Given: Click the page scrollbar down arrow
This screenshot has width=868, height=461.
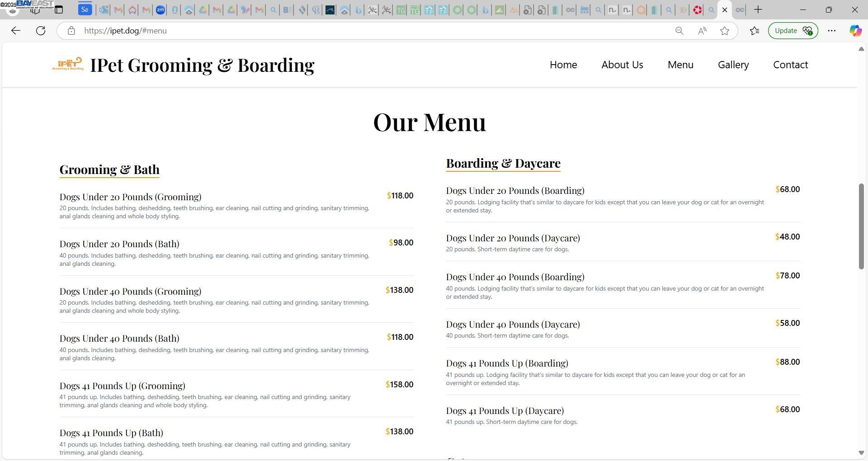Looking at the screenshot, I should pos(861,453).
